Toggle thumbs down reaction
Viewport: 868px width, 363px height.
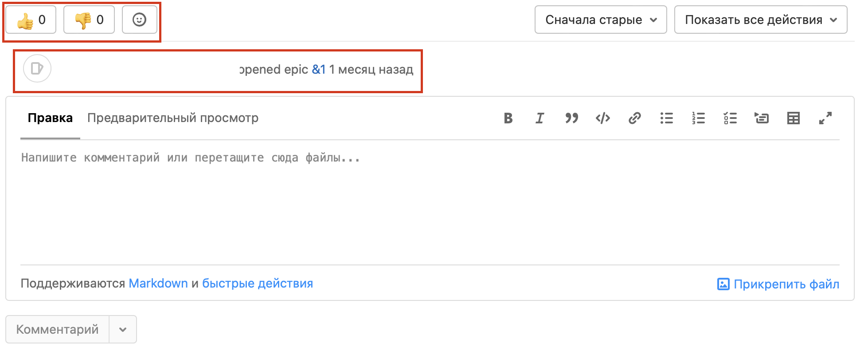(x=89, y=20)
